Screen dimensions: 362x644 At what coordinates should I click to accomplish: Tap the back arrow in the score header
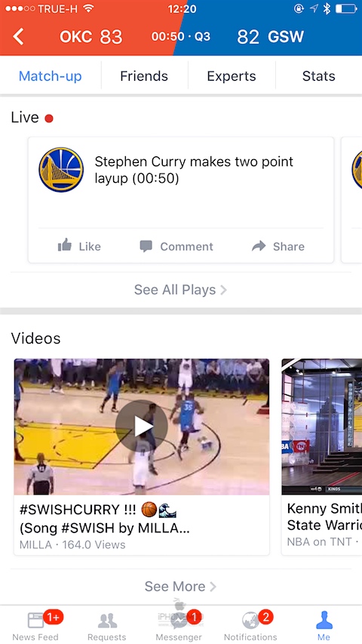click(18, 37)
